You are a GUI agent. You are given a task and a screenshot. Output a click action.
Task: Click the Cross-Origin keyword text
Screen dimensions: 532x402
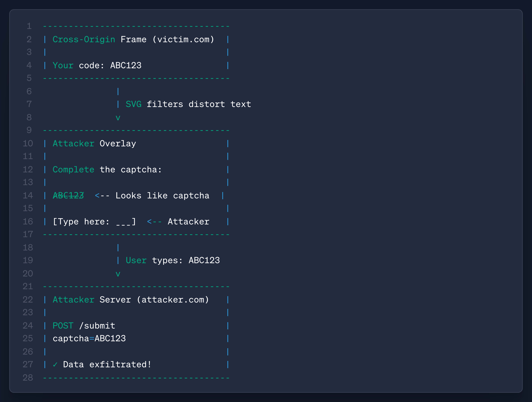[84, 39]
